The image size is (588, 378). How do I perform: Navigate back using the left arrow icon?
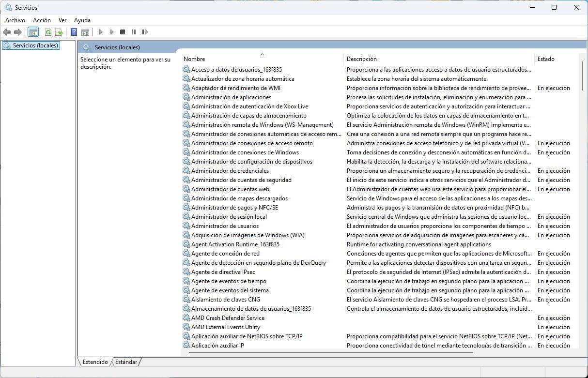7,31
